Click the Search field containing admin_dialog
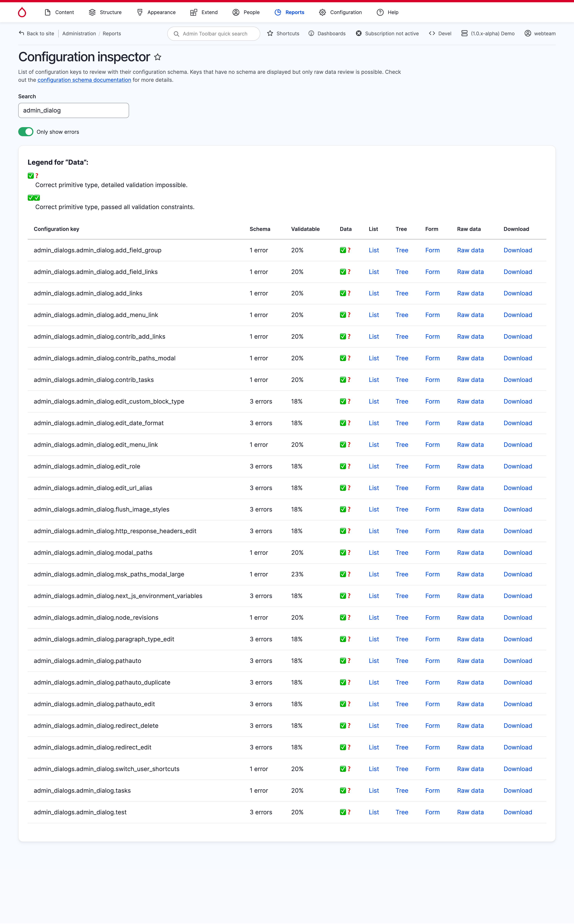The height and width of the screenshot is (924, 574). click(74, 110)
